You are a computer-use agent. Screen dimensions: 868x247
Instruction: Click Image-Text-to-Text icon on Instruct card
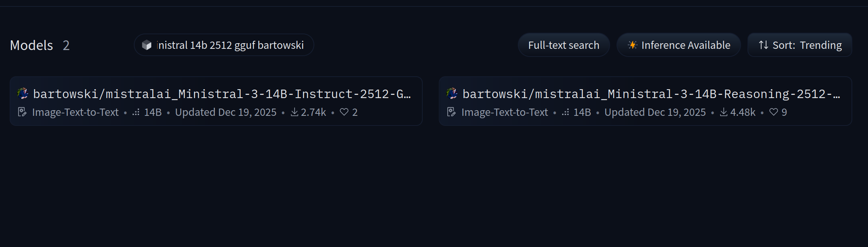coord(23,112)
